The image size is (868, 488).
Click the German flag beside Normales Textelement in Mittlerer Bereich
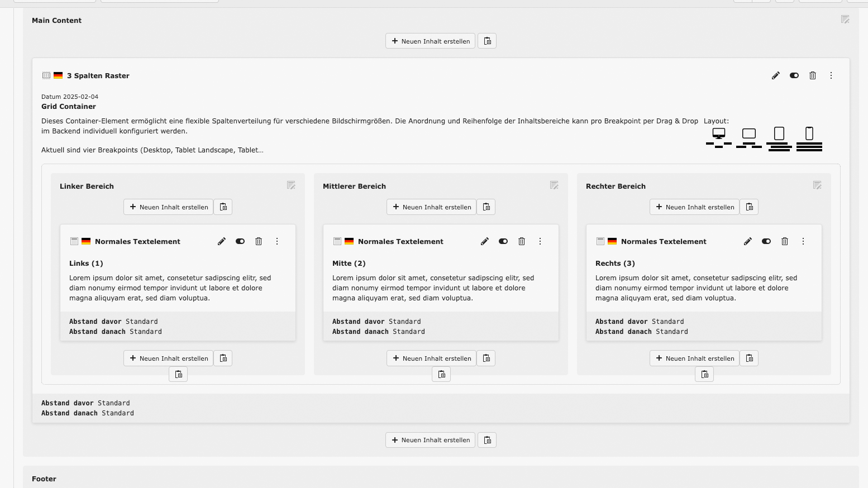(x=349, y=241)
